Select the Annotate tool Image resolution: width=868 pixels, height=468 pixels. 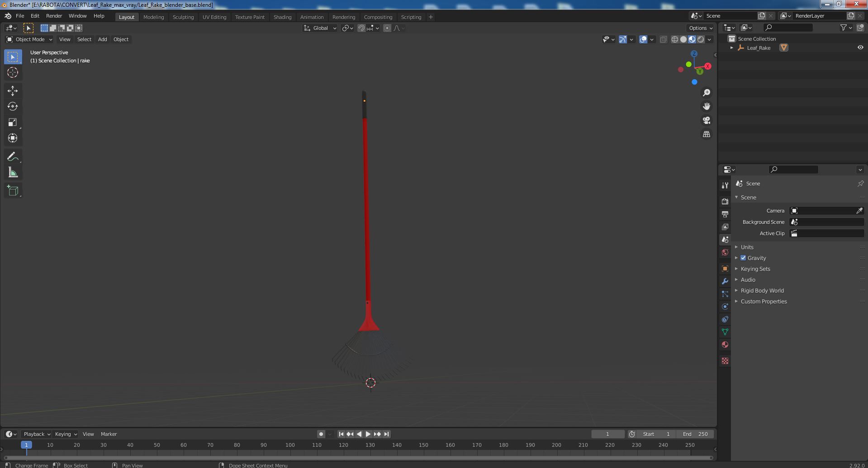click(13, 156)
